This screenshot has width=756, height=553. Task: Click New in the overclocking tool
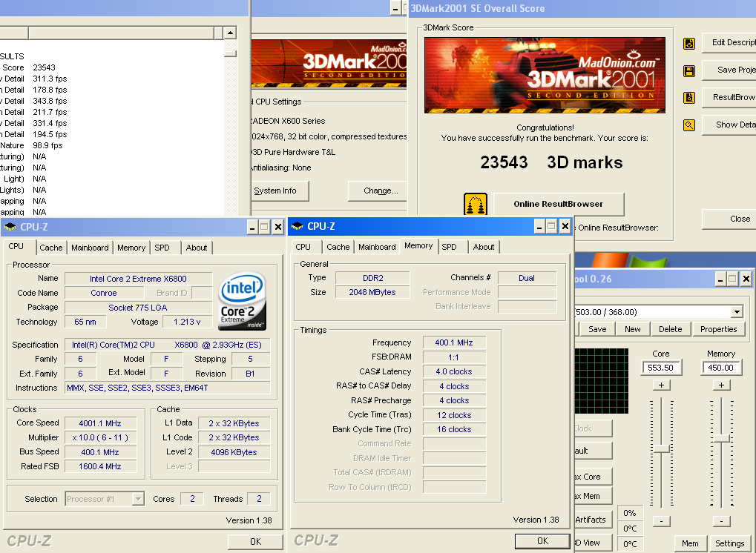coord(633,329)
